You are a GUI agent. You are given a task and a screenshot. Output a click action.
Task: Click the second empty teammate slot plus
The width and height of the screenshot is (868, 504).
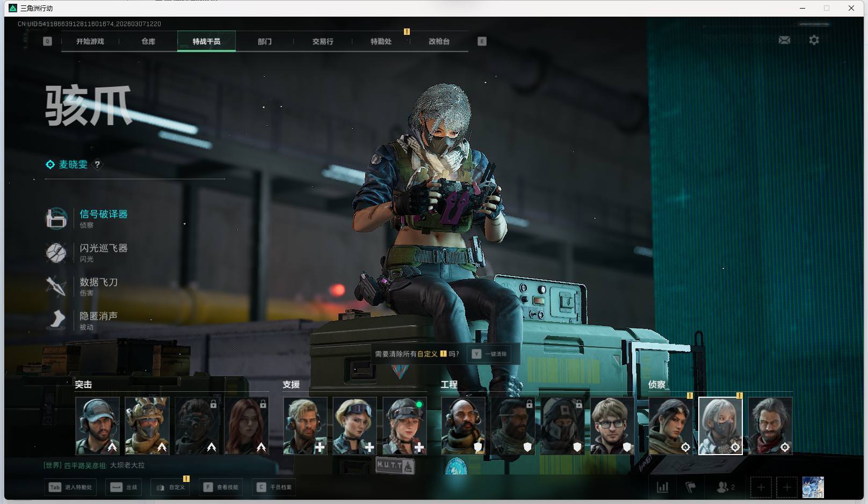coord(787,487)
